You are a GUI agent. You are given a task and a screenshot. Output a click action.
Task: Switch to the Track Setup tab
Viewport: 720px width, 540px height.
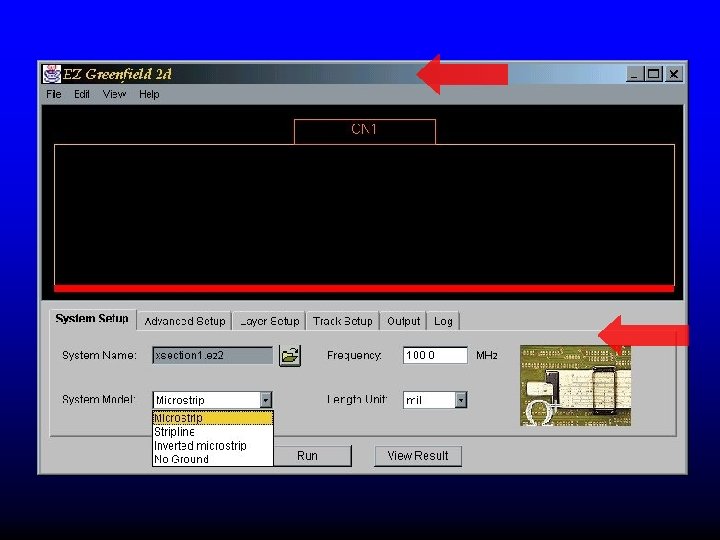coord(343,321)
